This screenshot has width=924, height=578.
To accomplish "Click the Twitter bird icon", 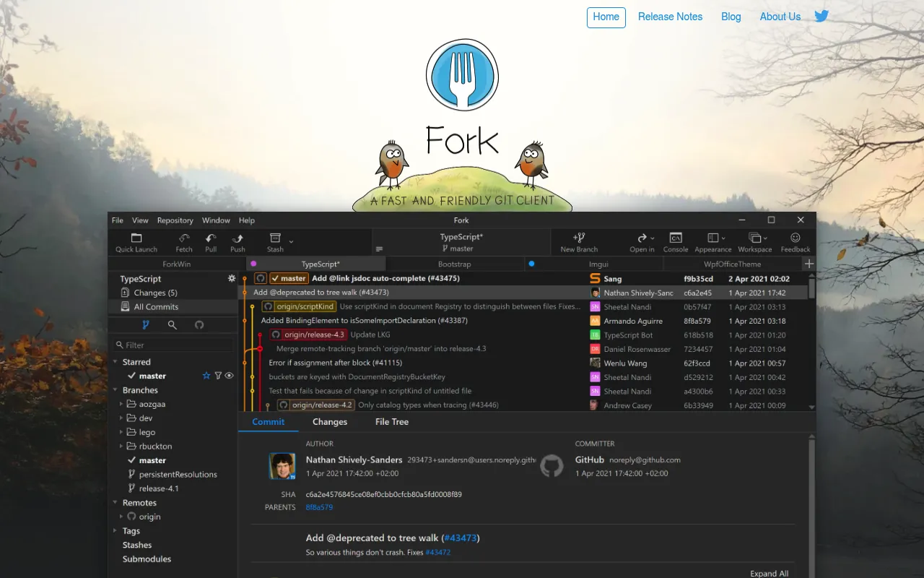I will tap(821, 16).
